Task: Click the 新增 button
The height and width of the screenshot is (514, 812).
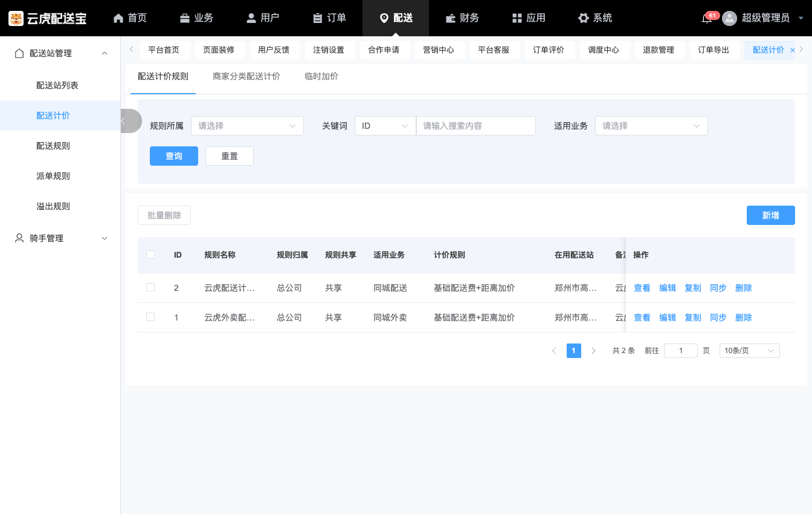Action: [771, 215]
